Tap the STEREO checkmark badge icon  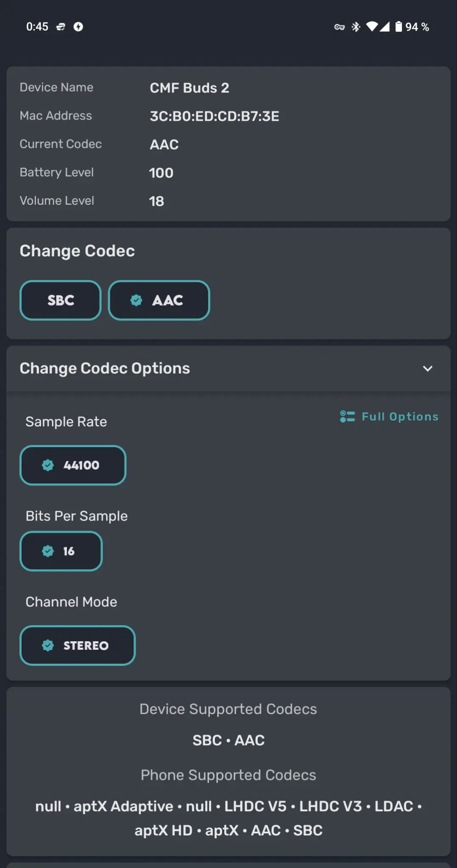tap(48, 645)
